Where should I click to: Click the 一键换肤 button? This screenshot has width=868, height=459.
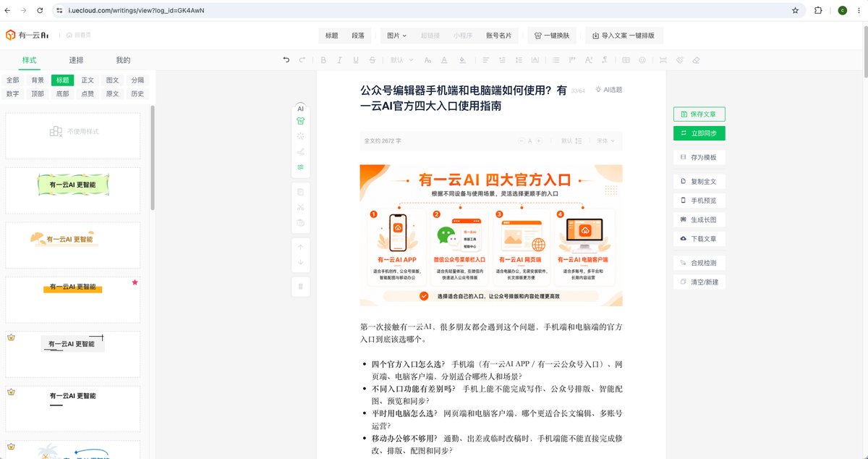tap(553, 35)
